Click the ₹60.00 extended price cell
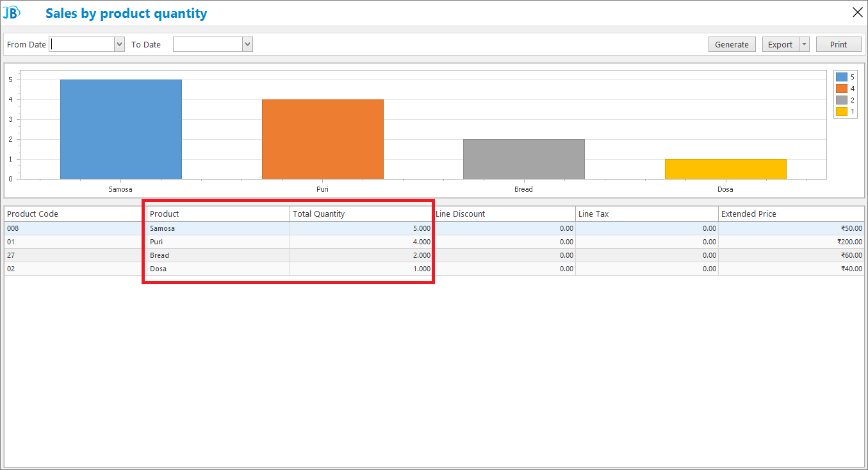 click(x=791, y=255)
